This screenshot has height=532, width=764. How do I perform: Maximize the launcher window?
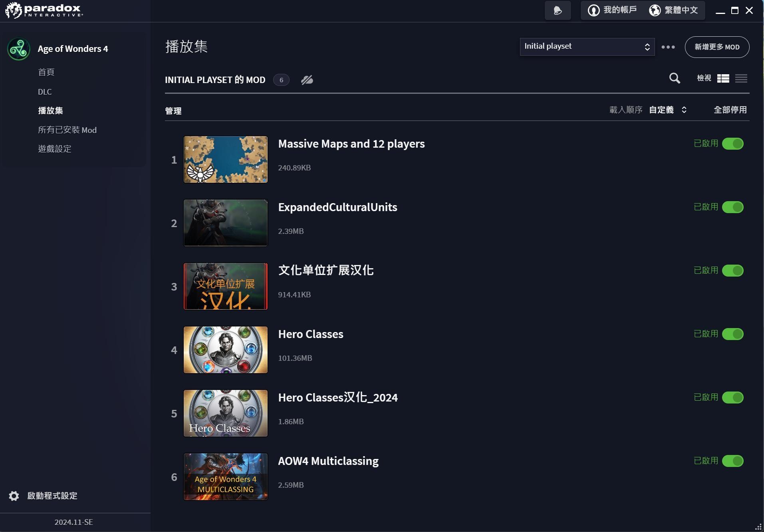click(x=734, y=10)
